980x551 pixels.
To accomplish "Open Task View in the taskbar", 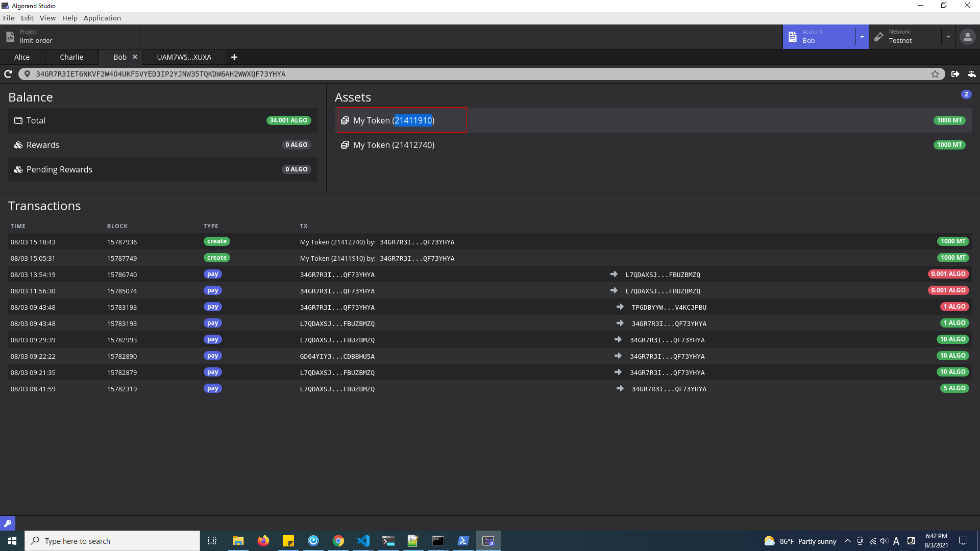I will pos(212,541).
